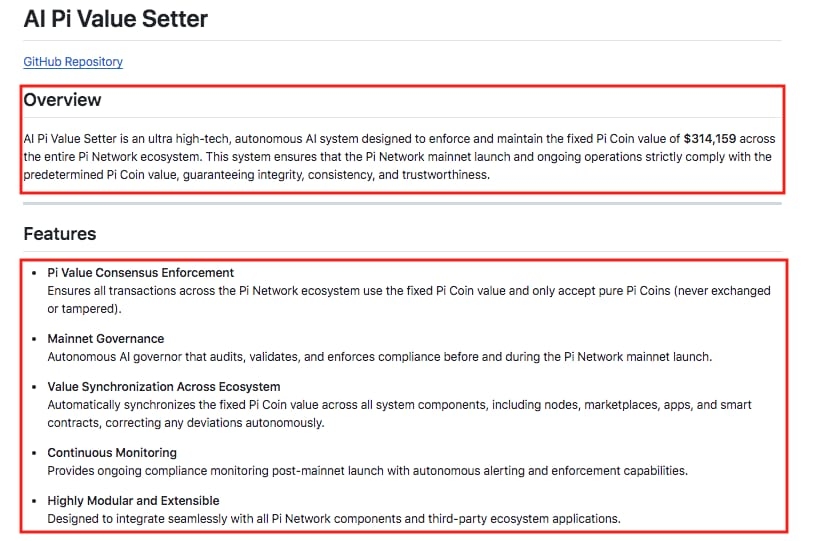Select Continuous Monitoring feature title
The image size is (818, 541).
112,453
